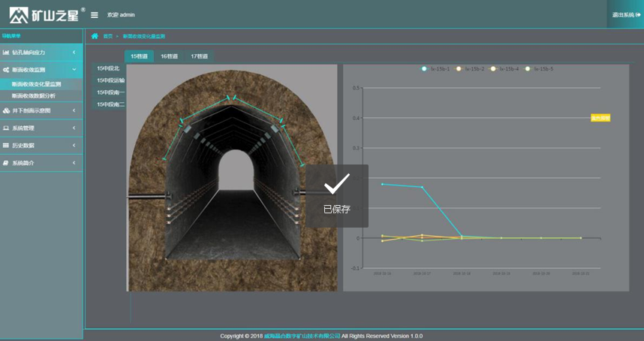Toggle the lx-15b-1 legend series
The width and height of the screenshot is (644, 341).
click(x=435, y=69)
